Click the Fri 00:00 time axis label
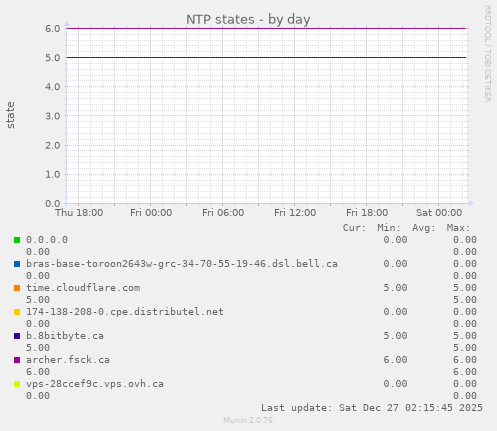 [x=151, y=213]
